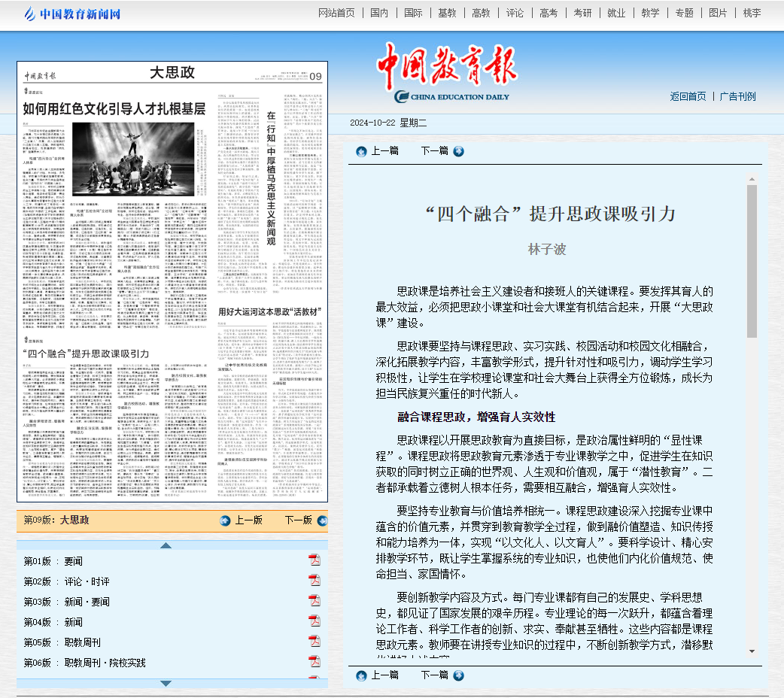The image size is (784, 698).
Task: Click the author name 林子波
Action: [x=547, y=250]
